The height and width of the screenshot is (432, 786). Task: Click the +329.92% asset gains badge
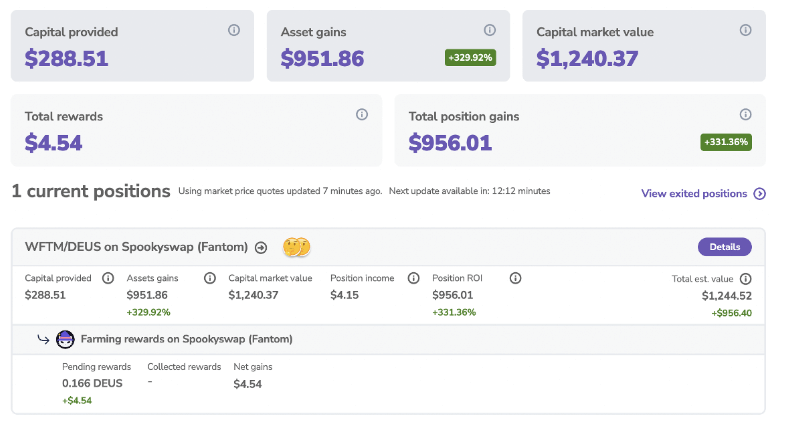[x=470, y=58]
